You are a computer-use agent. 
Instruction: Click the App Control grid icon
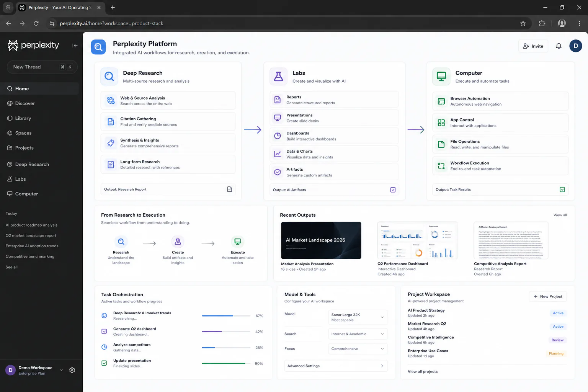[x=441, y=122]
